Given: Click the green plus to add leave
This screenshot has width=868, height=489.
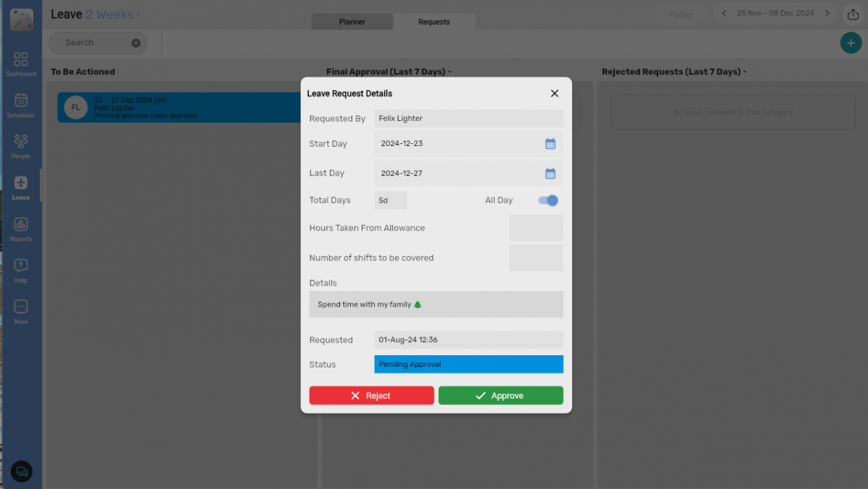Looking at the screenshot, I should pyautogui.click(x=851, y=43).
